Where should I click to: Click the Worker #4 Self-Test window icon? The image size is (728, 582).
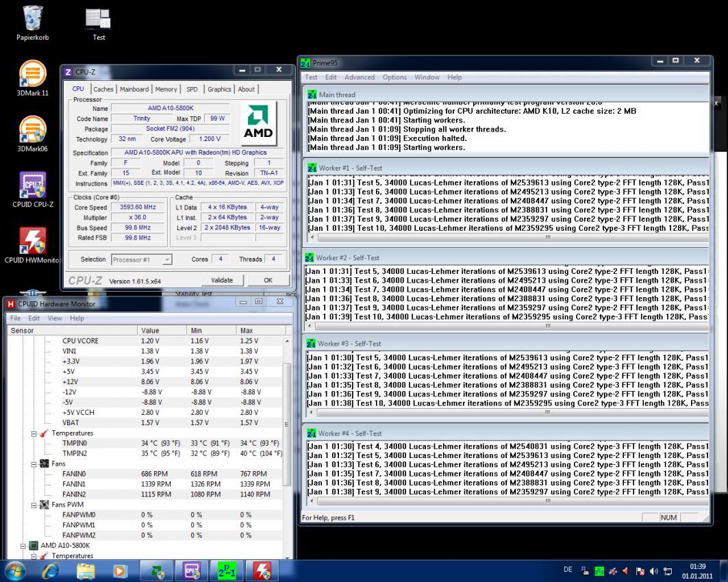(311, 433)
